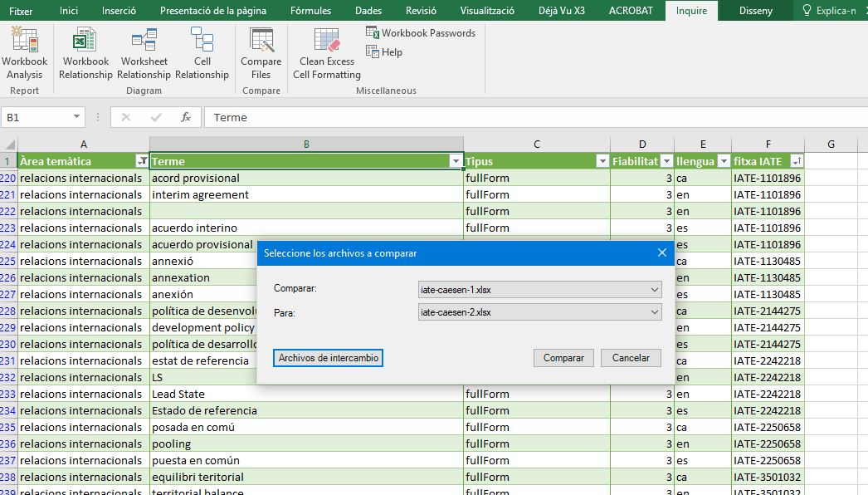The width and height of the screenshot is (868, 495).
Task: Open the Terme column filter dropdown
Action: pos(455,161)
